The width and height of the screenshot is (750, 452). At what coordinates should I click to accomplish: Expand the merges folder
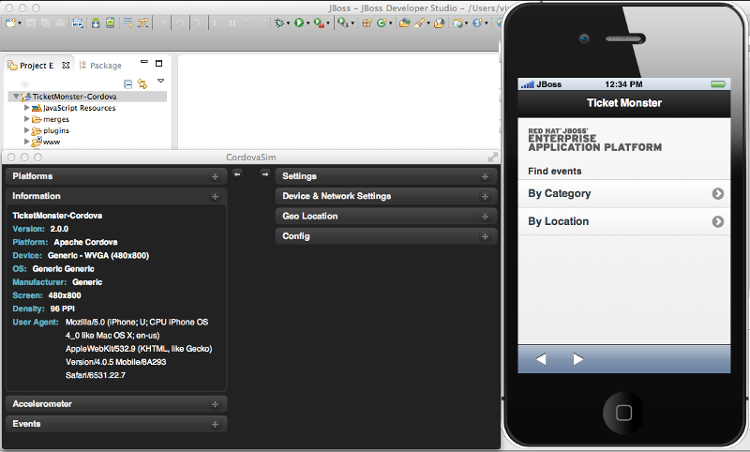coord(27,119)
